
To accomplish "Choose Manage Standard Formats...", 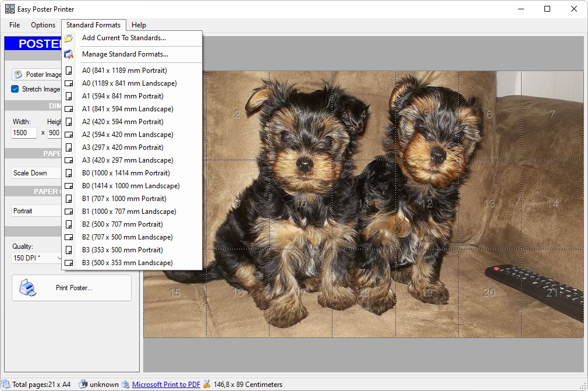I will click(132, 54).
